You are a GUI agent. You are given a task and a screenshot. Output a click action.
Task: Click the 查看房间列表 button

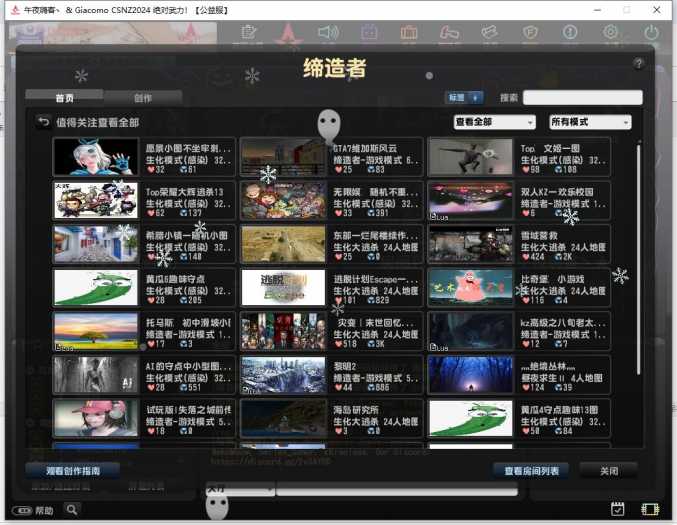tap(531, 470)
